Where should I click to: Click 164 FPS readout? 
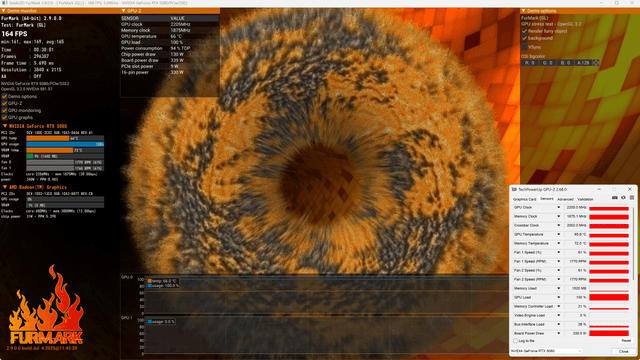[x=15, y=34]
